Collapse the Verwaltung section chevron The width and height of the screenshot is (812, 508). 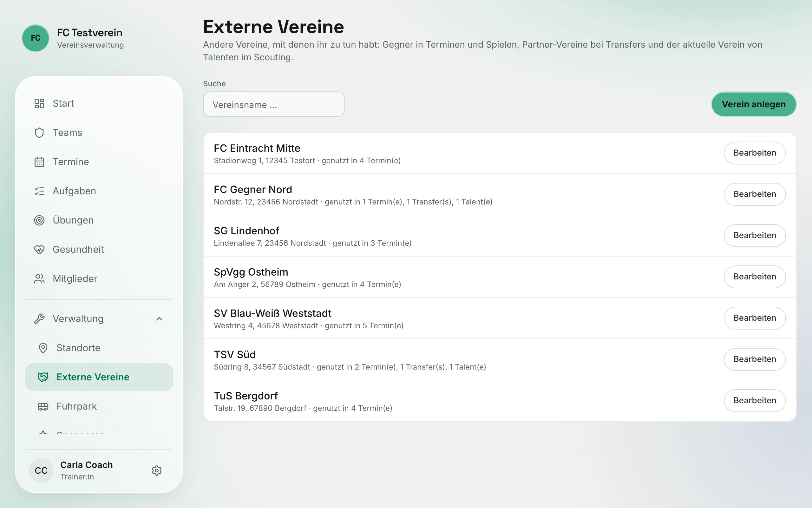[x=159, y=319]
